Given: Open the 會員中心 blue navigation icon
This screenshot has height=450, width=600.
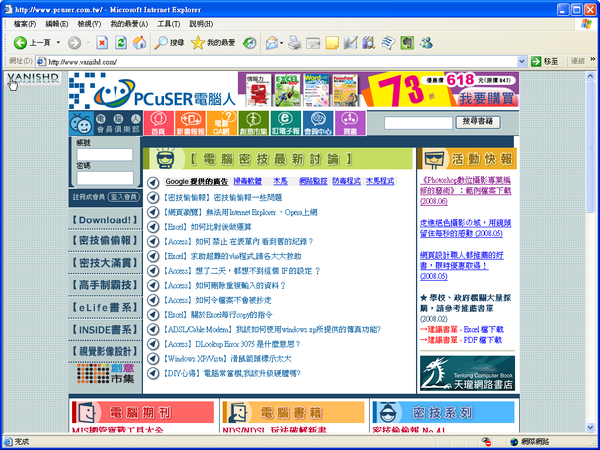Looking at the screenshot, I should 318,123.
